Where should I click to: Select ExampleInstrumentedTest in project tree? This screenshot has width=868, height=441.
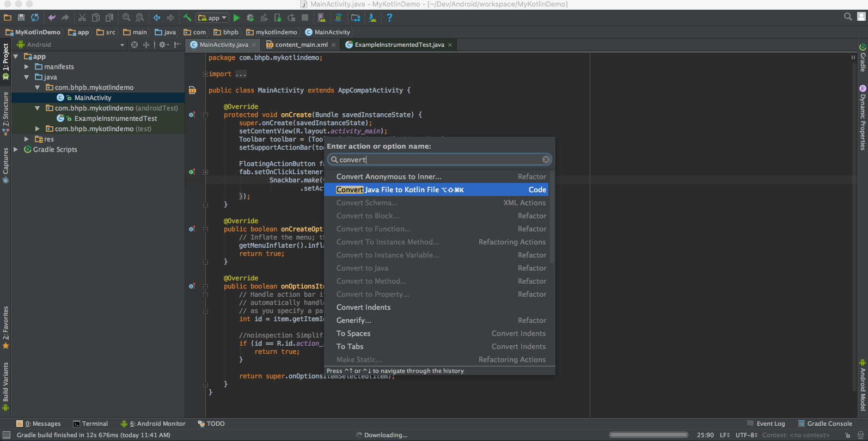tap(115, 119)
